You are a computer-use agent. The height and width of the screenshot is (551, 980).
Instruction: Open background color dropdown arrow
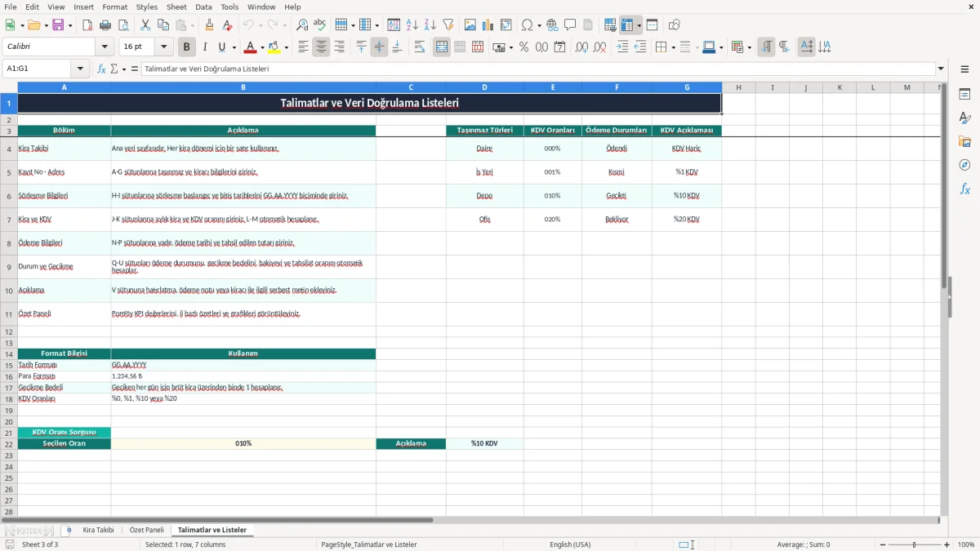(286, 47)
